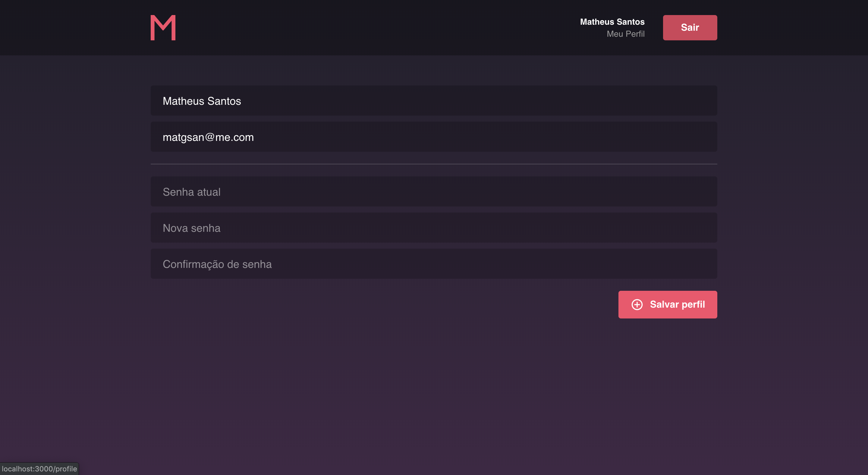
Task: Click the Confirmação de senha placeholder text
Action: click(x=217, y=264)
